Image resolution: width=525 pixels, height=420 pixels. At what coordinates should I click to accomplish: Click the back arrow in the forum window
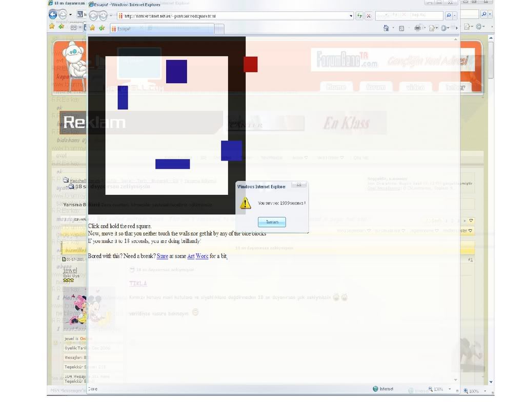click(x=53, y=14)
